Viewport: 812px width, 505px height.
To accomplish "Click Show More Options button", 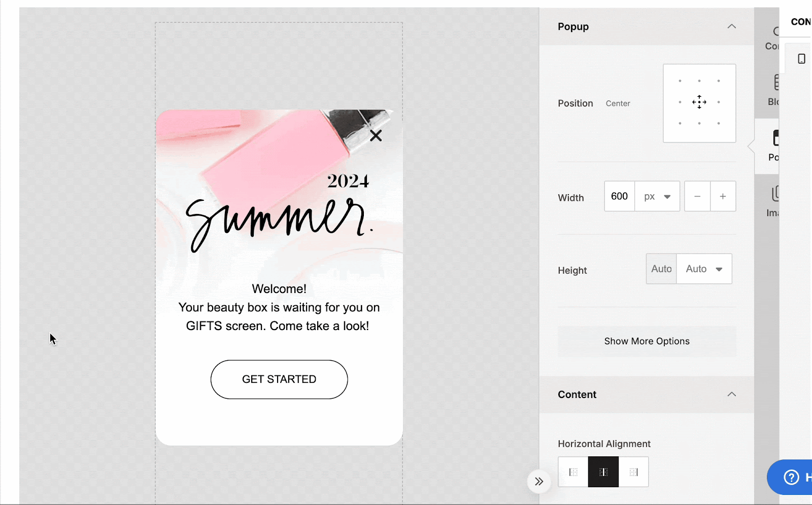I will (x=647, y=341).
